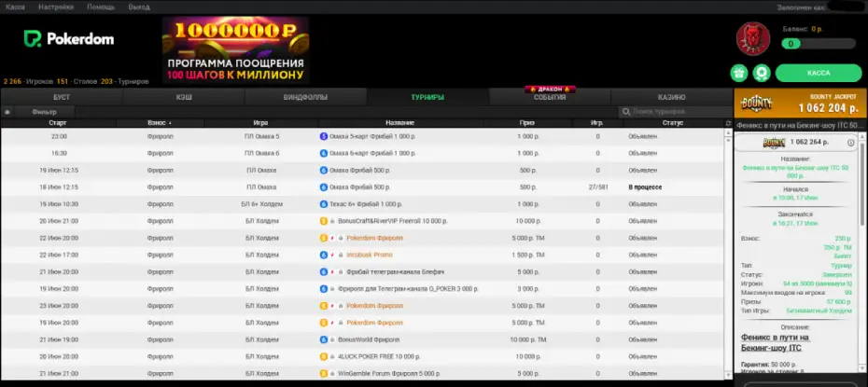This screenshot has height=387, width=868.
Task: Open the Фильтр button
Action: 44,112
